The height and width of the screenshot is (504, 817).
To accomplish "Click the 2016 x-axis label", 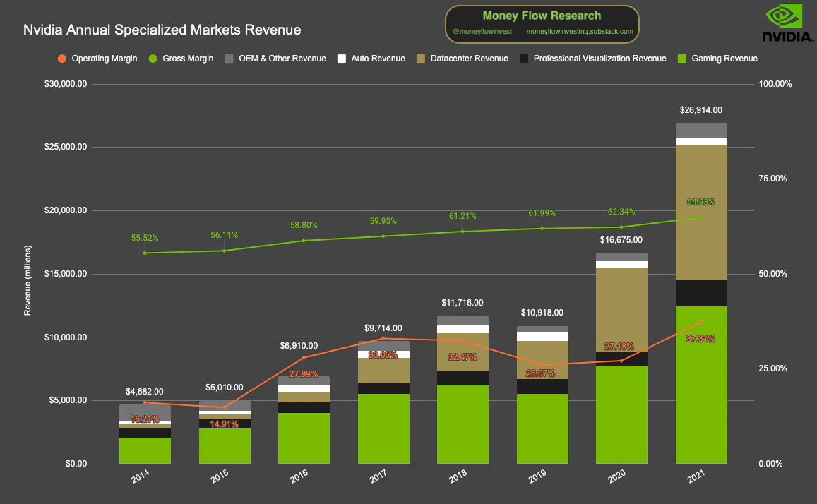I will click(299, 476).
